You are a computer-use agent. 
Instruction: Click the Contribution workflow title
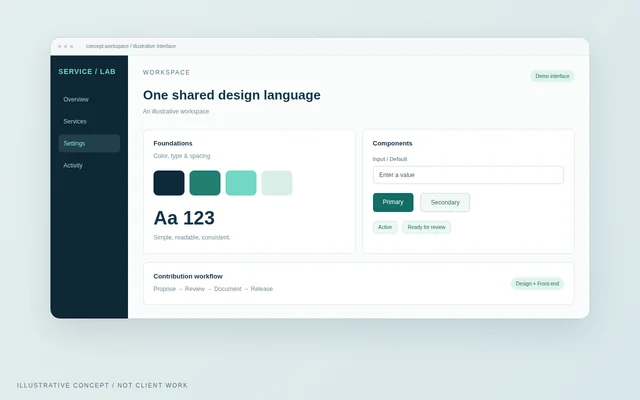(x=188, y=276)
